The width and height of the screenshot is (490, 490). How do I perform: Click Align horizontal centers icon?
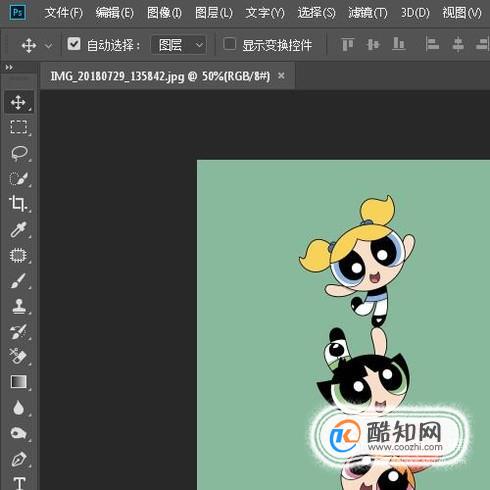point(458,44)
